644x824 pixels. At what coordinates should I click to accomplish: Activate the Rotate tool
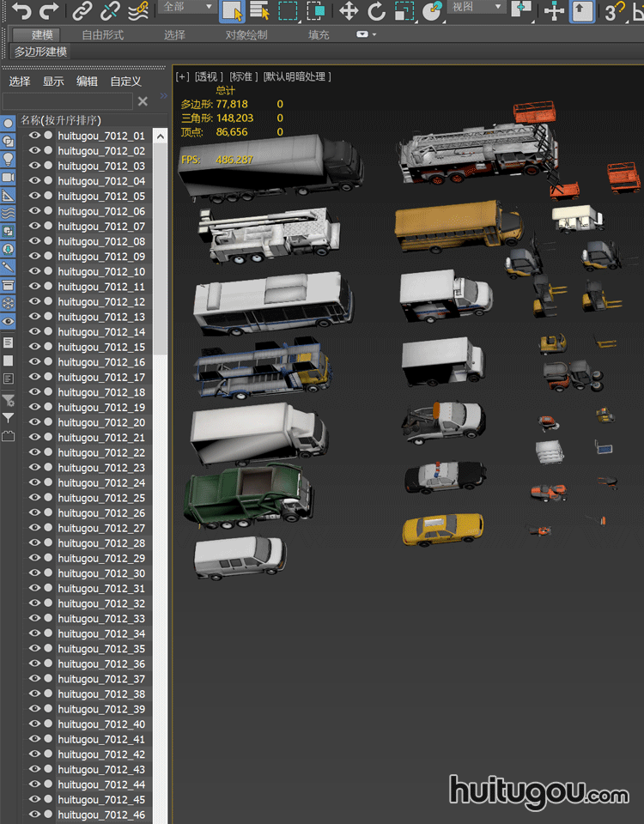click(376, 11)
